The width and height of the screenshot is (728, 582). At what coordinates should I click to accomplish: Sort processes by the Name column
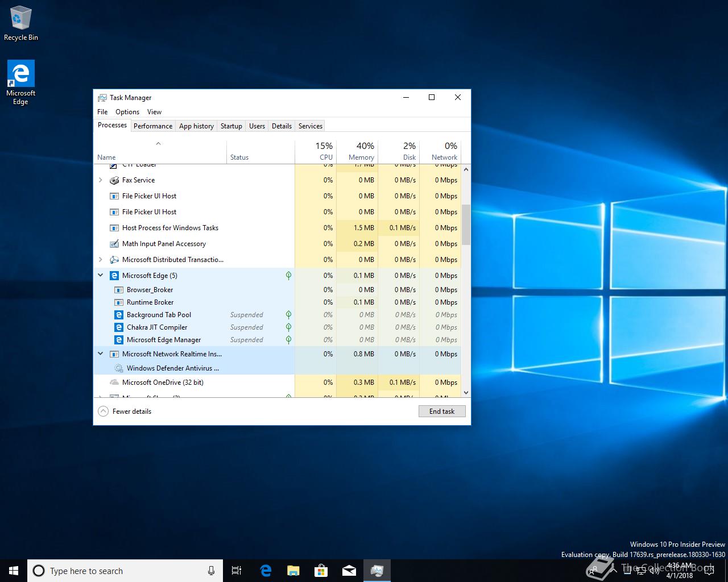click(160, 151)
